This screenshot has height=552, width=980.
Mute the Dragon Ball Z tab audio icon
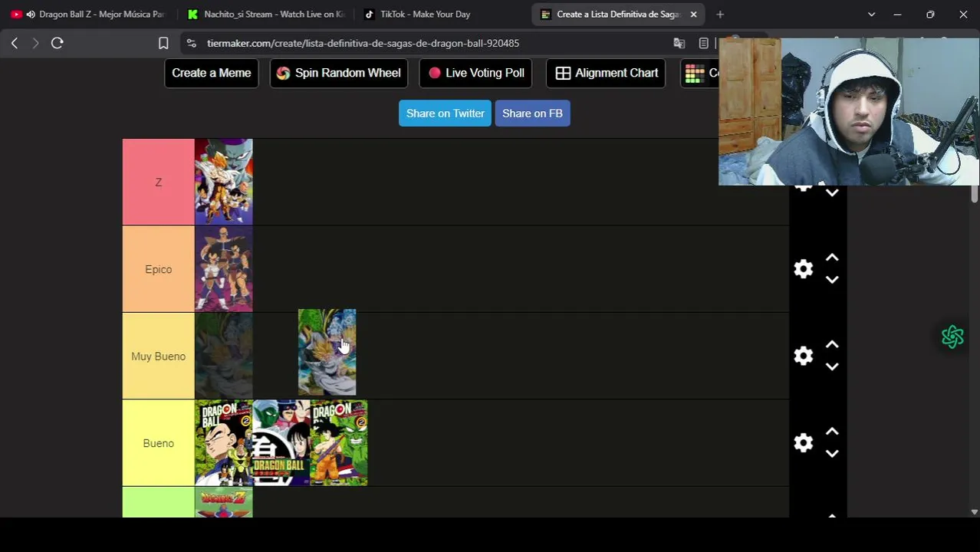click(30, 15)
